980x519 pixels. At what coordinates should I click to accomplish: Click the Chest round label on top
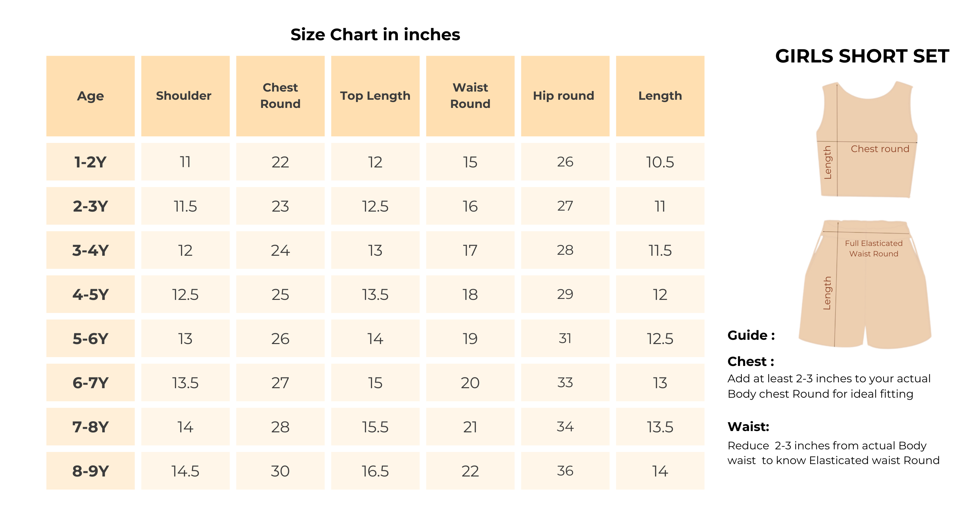(880, 149)
